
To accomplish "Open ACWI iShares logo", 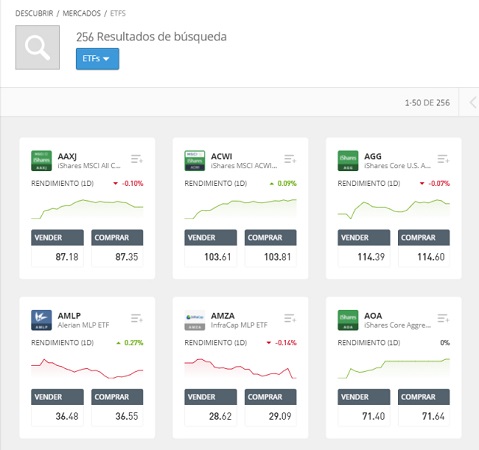I will [x=195, y=161].
